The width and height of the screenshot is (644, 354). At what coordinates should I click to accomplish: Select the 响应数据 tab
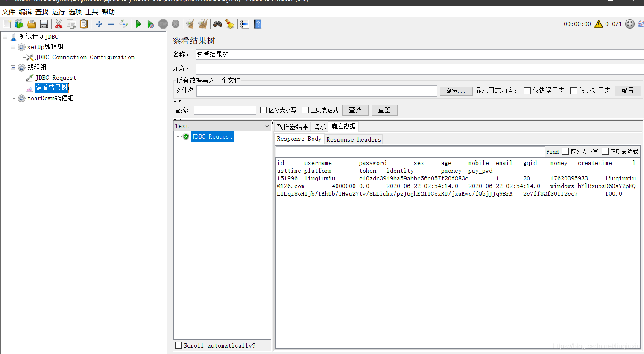tap(343, 126)
